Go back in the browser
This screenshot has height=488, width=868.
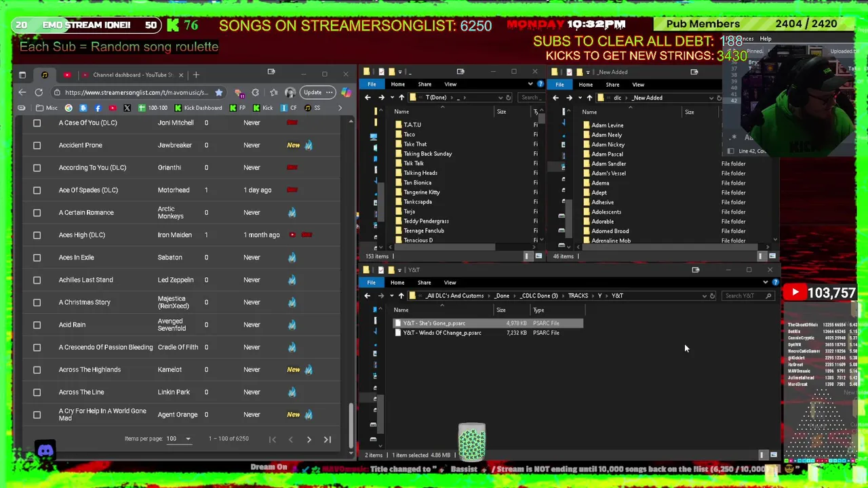pyautogui.click(x=22, y=92)
